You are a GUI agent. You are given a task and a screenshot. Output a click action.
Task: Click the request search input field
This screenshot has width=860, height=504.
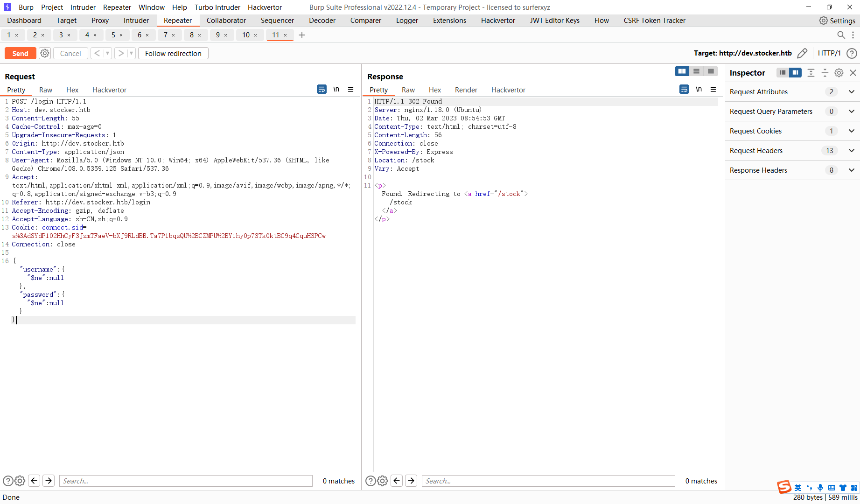click(186, 481)
